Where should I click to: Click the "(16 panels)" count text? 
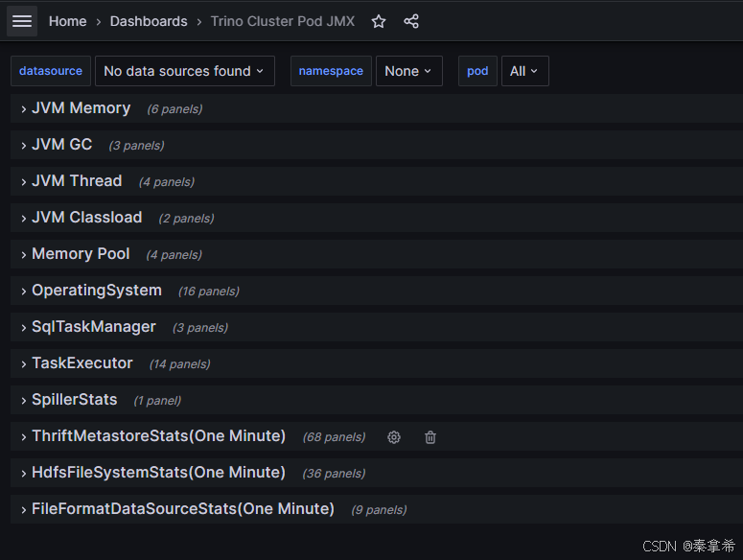pos(209,292)
